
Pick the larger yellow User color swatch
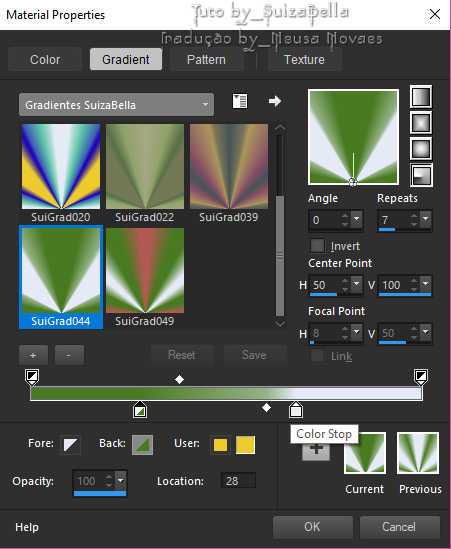tap(245, 445)
